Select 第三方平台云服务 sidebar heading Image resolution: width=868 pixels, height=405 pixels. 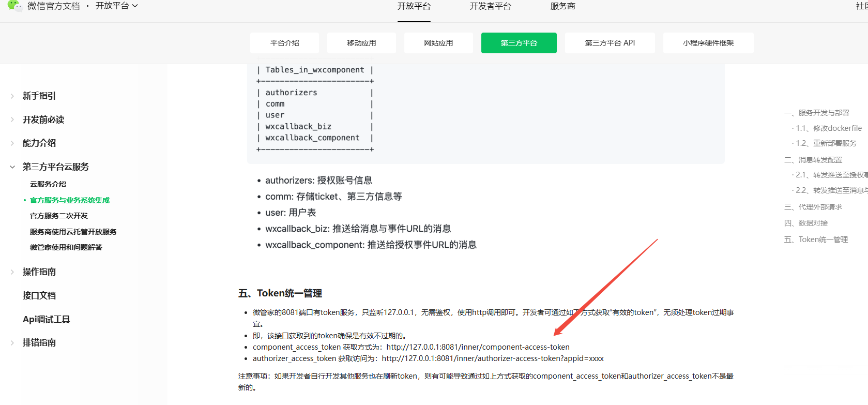pos(56,167)
